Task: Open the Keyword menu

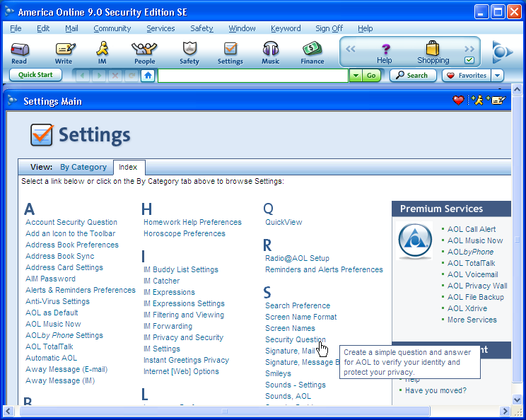Action: click(x=286, y=28)
